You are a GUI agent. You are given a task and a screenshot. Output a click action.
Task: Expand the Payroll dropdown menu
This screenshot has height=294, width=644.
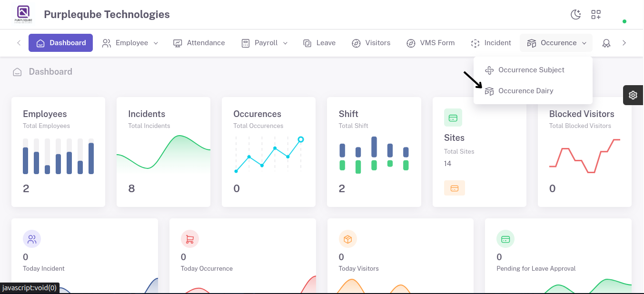pyautogui.click(x=264, y=43)
